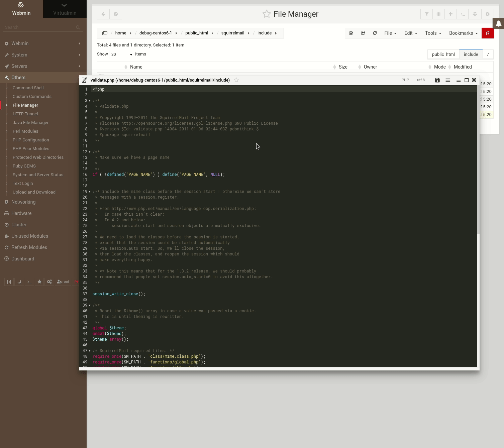The image size is (504, 448).
Task: Click the select-all checkmark button
Action: 351,33
